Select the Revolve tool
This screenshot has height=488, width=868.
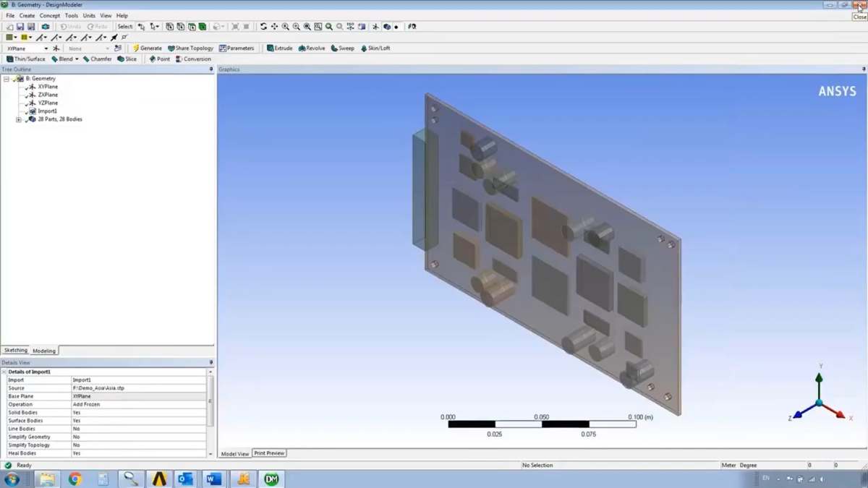pos(311,48)
